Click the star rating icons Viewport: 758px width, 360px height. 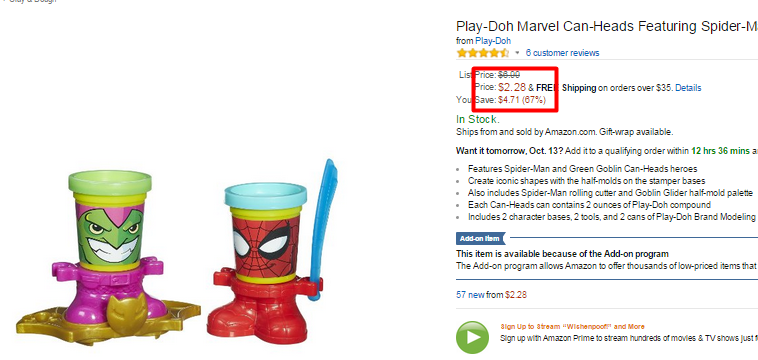[x=482, y=53]
